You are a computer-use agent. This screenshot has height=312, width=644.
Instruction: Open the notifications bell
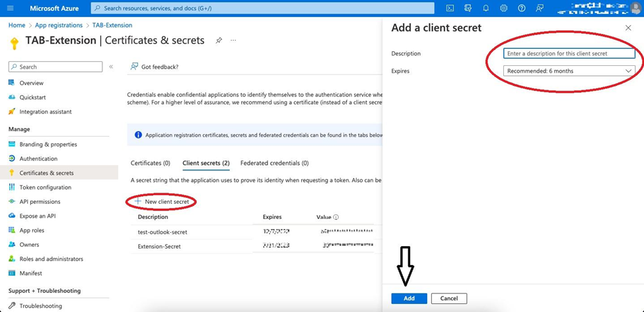[486, 8]
